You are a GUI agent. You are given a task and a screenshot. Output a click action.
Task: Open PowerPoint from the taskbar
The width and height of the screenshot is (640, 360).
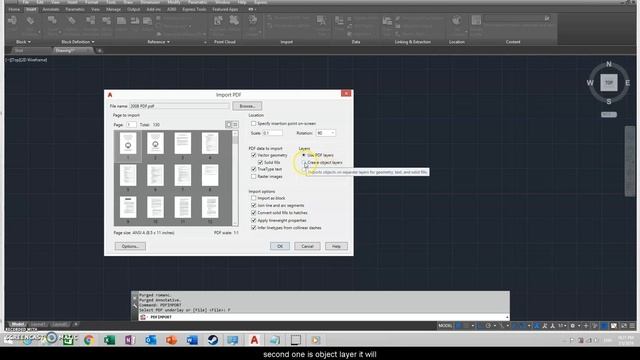171,340
